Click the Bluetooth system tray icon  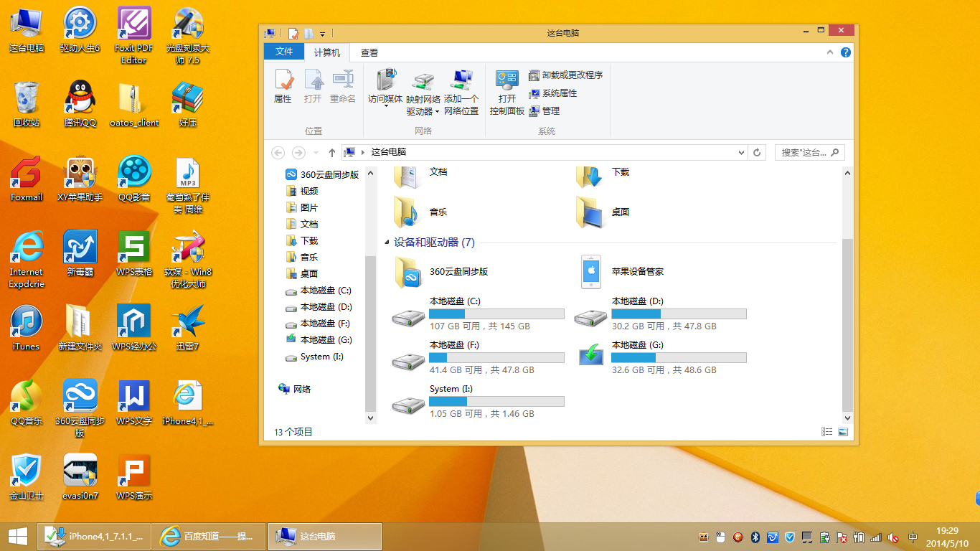pos(755,537)
